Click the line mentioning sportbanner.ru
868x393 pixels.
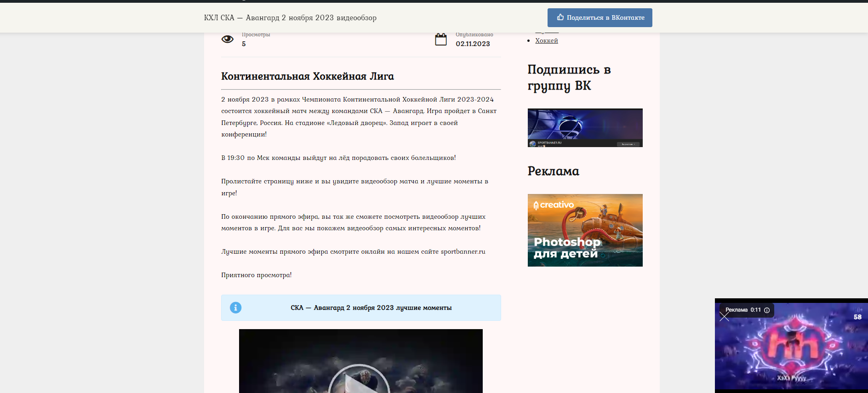[x=353, y=251]
